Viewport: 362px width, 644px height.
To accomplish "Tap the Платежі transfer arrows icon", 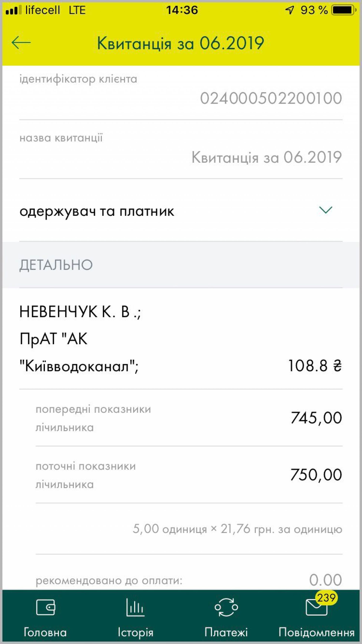I will click(x=226, y=607).
